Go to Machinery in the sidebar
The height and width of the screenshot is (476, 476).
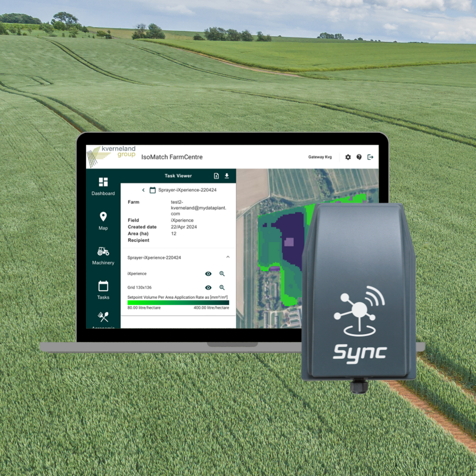point(103,256)
